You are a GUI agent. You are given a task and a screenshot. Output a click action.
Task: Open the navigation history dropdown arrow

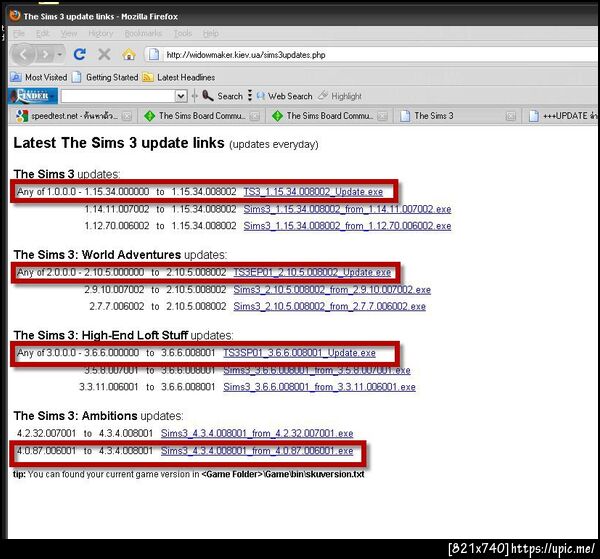tap(60, 55)
